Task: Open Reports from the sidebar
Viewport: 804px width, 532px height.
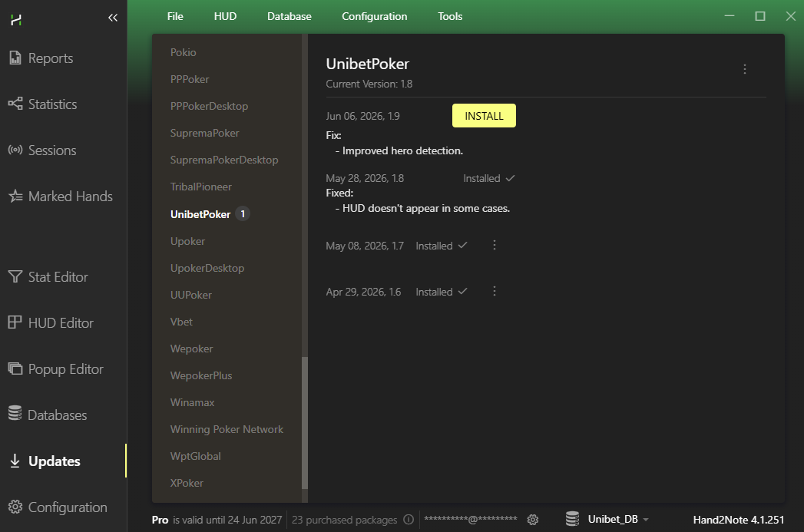Action: pos(41,58)
